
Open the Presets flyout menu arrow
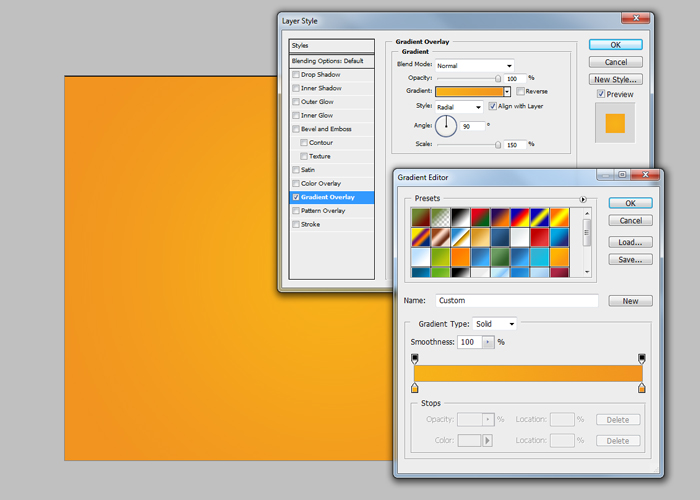(x=583, y=199)
